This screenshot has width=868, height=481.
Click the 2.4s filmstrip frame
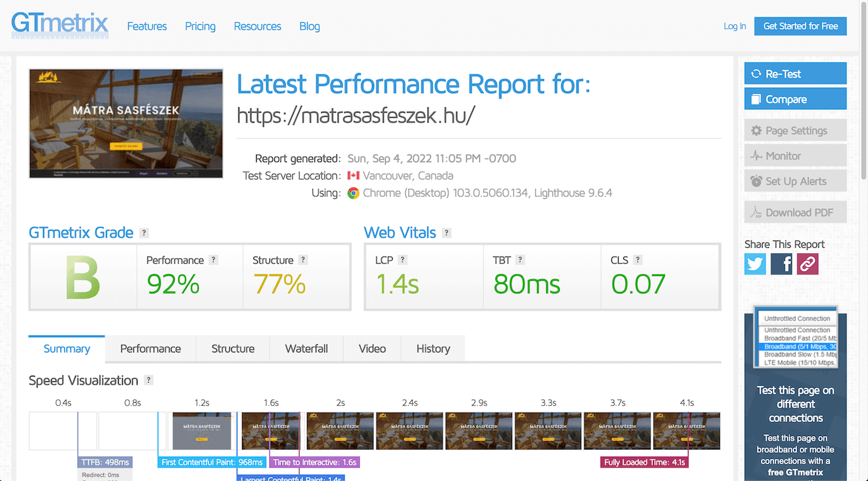[x=410, y=431]
